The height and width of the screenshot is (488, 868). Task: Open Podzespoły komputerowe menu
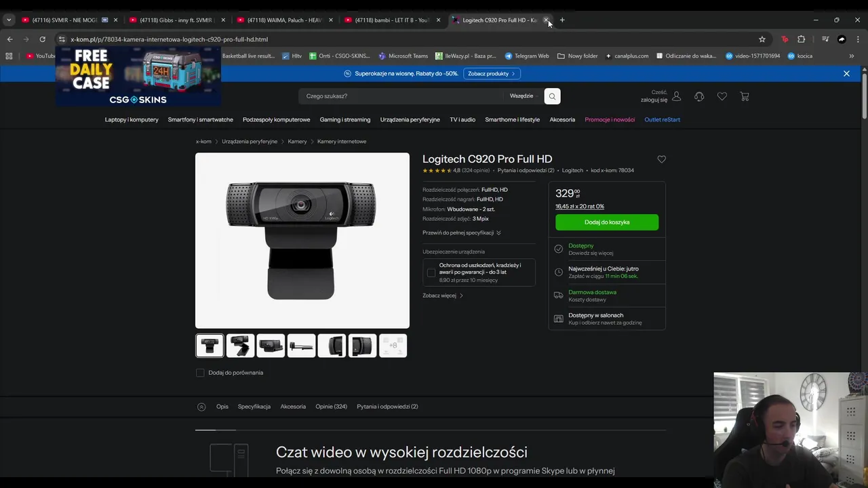(x=277, y=120)
